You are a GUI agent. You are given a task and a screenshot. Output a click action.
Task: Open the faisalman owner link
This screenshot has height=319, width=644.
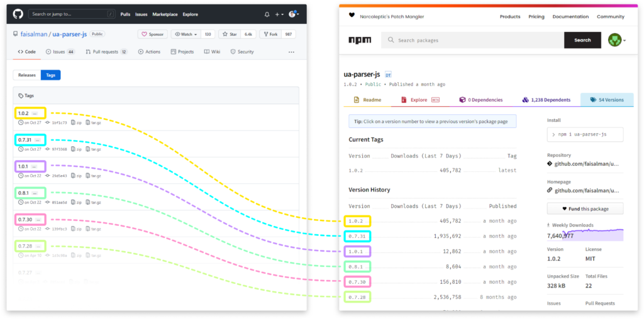34,35
